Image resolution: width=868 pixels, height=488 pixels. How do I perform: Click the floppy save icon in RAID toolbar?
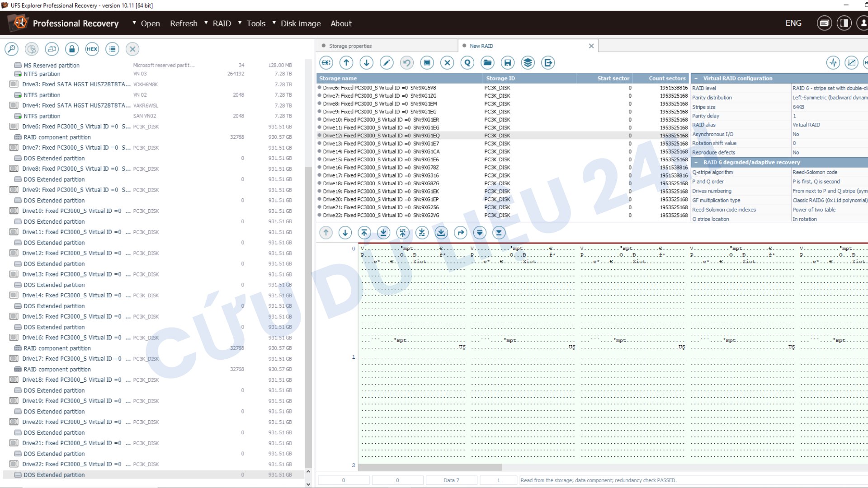coord(508,63)
